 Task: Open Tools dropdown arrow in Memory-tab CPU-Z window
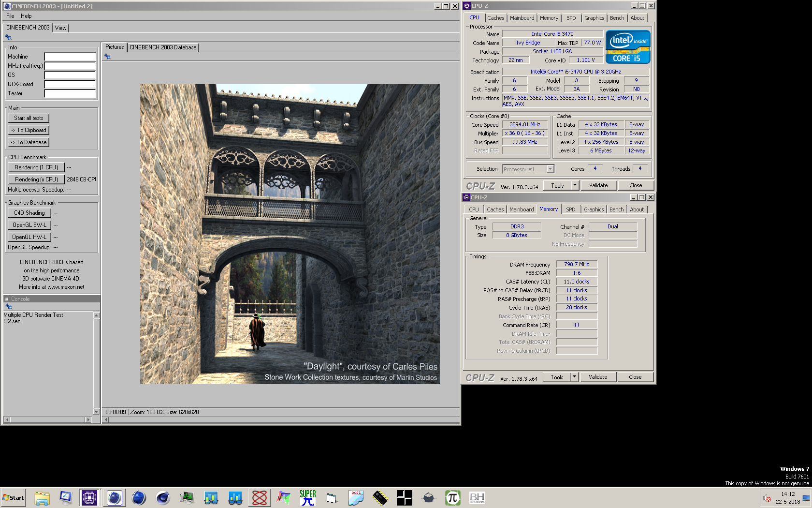[x=574, y=377]
